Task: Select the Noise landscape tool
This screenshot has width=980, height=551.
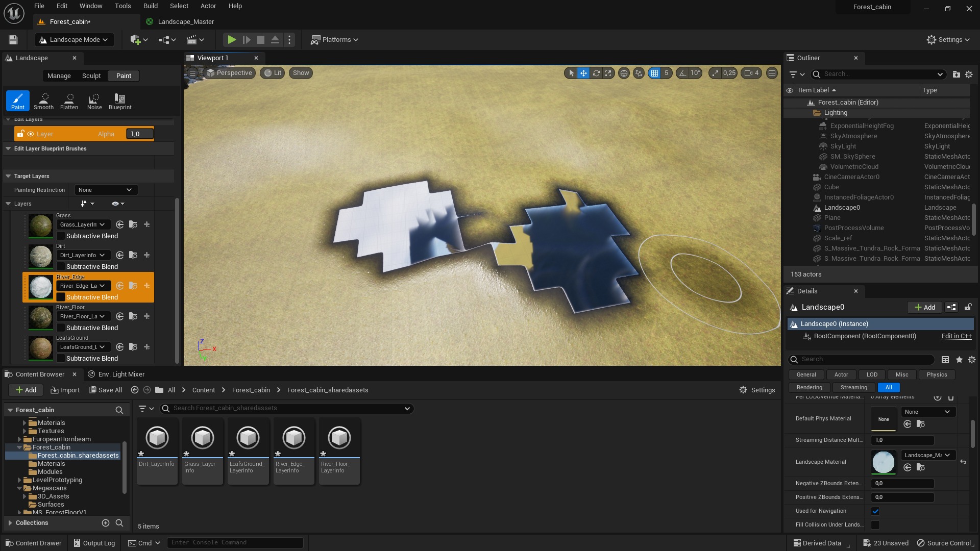Action: click(94, 101)
